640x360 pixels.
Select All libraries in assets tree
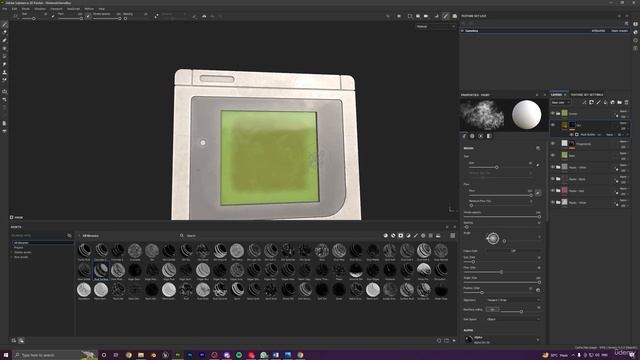tap(42, 243)
